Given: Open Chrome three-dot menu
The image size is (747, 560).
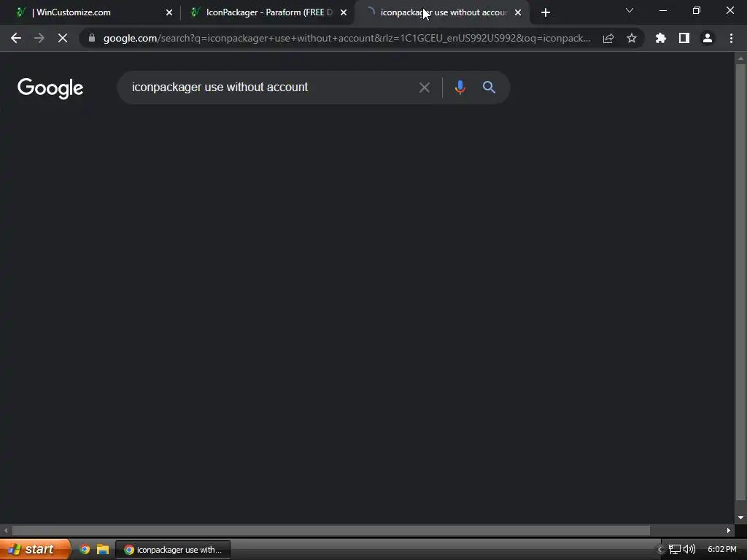Looking at the screenshot, I should click(x=731, y=38).
